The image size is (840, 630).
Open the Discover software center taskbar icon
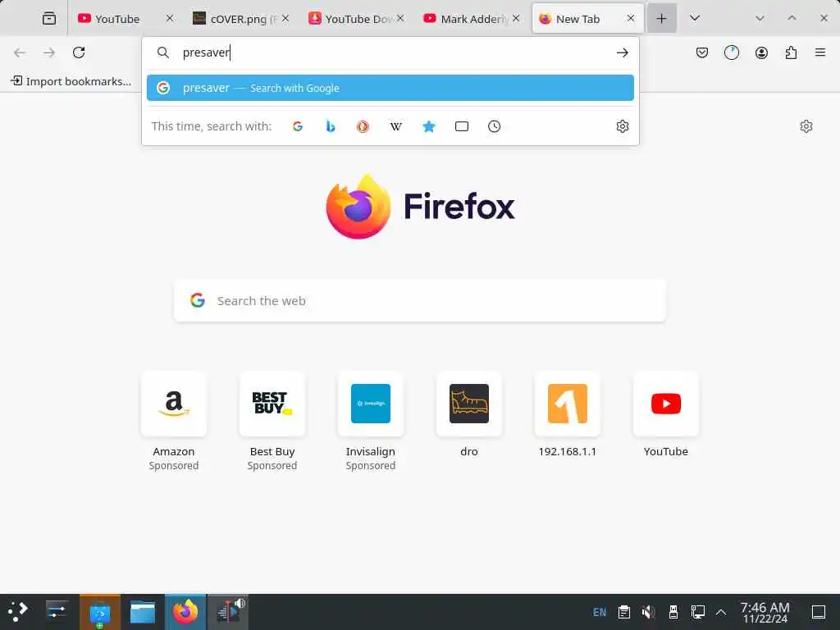point(99,612)
